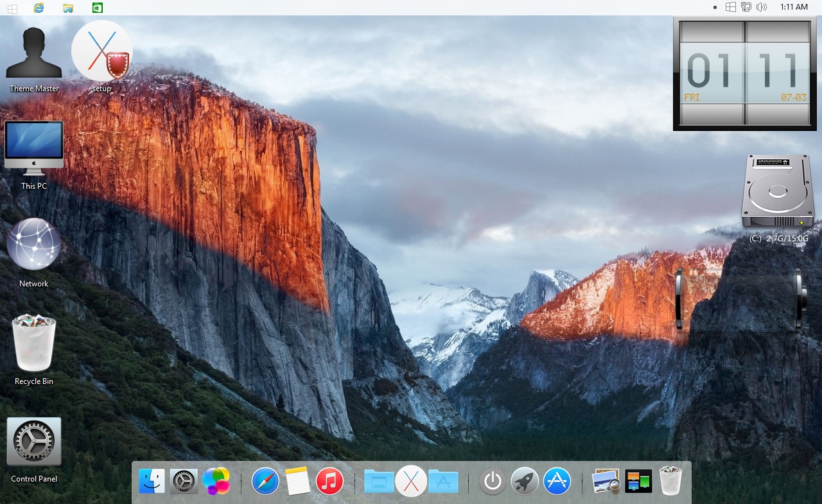The width and height of the screenshot is (822, 504).
Task: Open File Explorer from the top taskbar
Action: (68, 8)
